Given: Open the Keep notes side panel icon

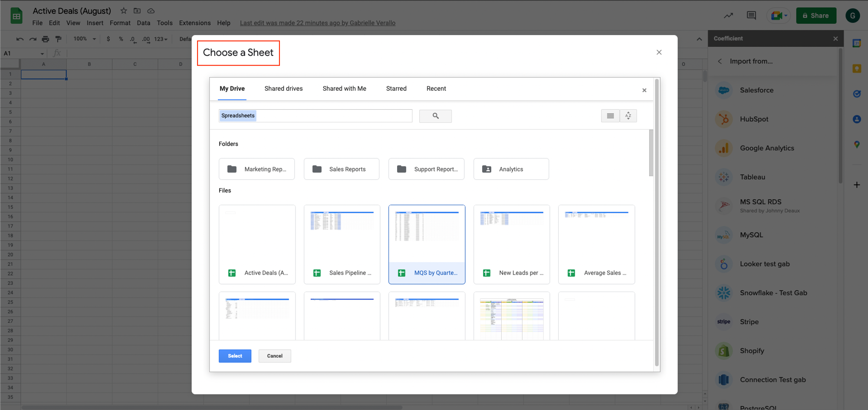Looking at the screenshot, I should (857, 69).
